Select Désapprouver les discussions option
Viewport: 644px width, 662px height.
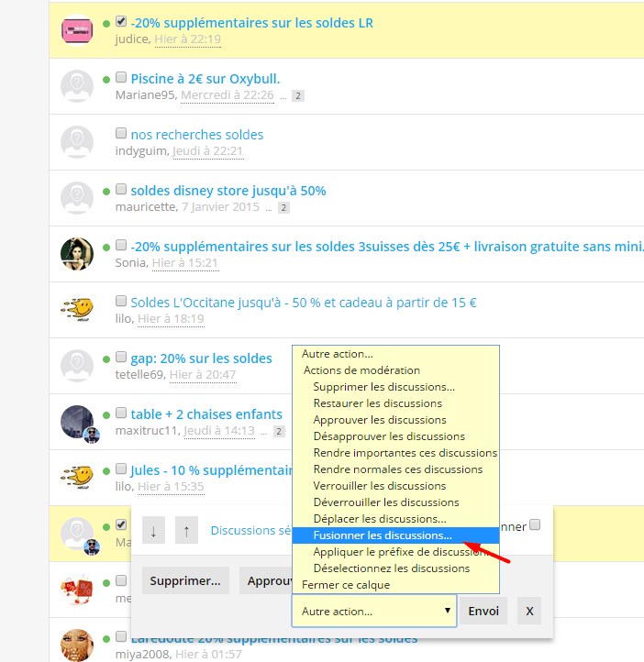coord(395,436)
